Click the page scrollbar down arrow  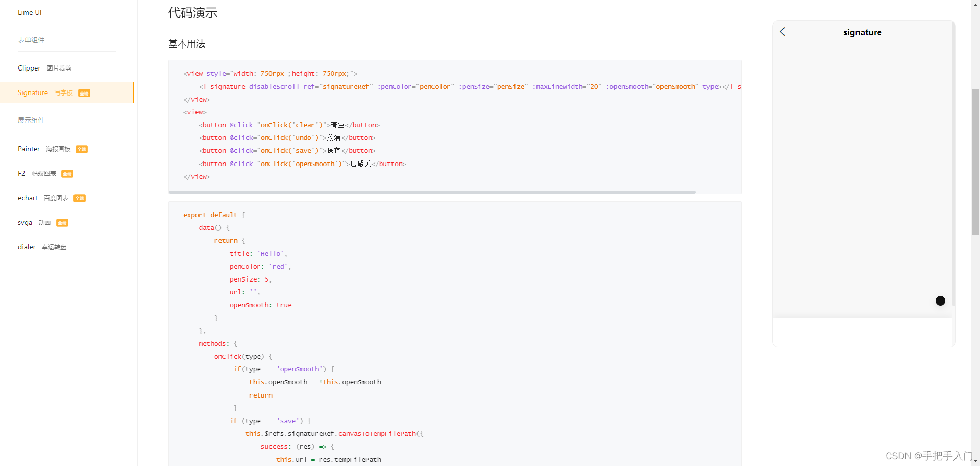(x=975, y=462)
